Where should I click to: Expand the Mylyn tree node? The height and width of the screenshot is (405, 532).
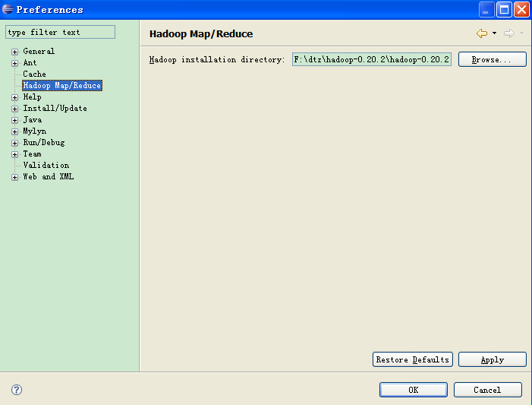(x=14, y=131)
